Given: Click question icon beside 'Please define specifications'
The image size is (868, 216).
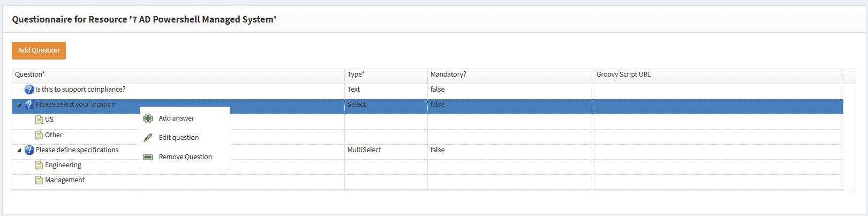Looking at the screenshot, I should 29,150.
